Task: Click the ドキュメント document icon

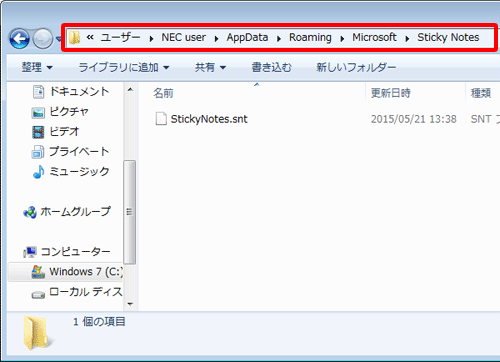Action: click(38, 92)
